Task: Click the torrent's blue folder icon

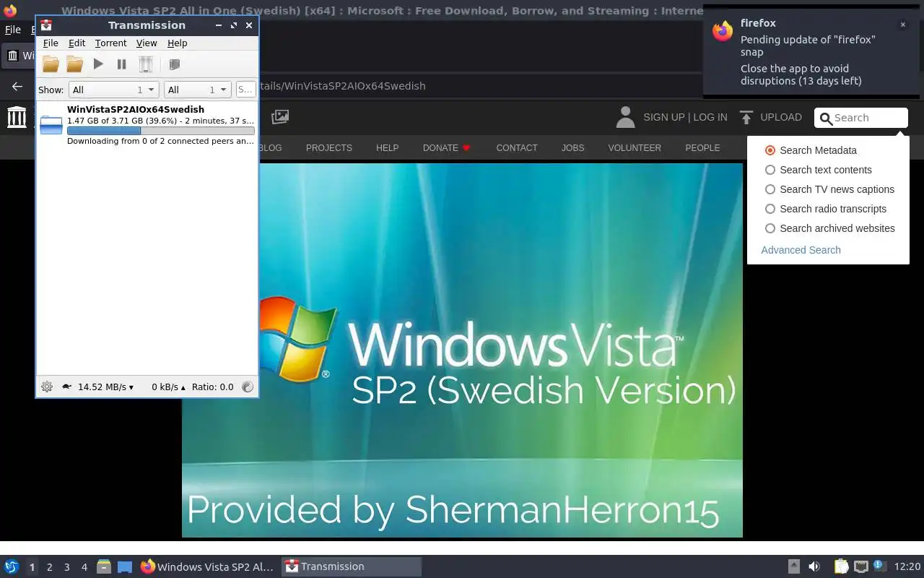Action: click(x=51, y=124)
